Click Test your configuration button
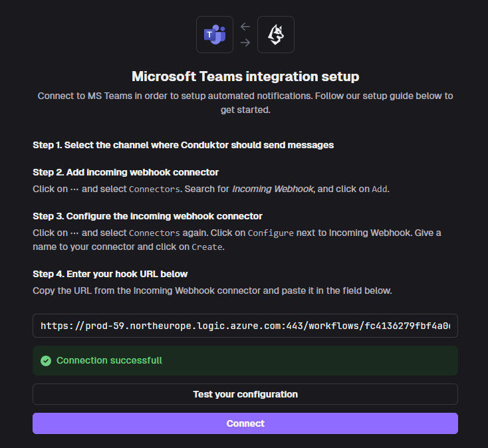Screen dimensions: 488x448 point(245,394)
